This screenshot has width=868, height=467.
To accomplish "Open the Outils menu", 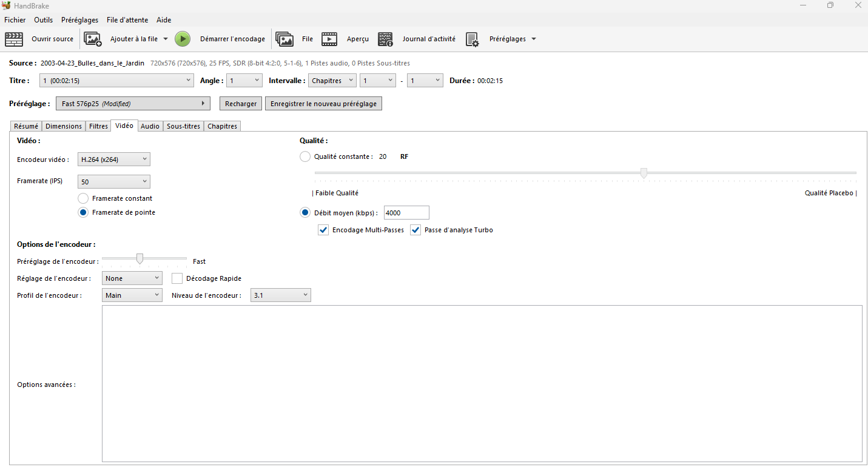I will (44, 20).
